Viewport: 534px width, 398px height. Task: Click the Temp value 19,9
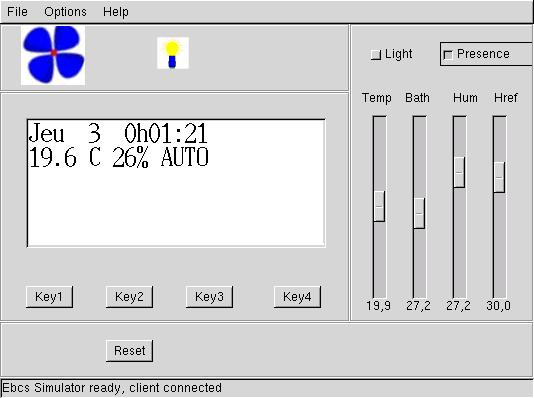tap(379, 306)
